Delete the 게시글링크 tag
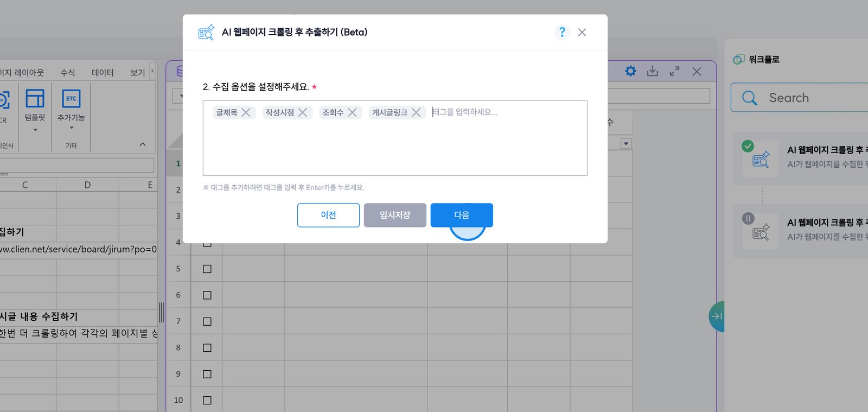The height and width of the screenshot is (412, 868). (x=416, y=112)
